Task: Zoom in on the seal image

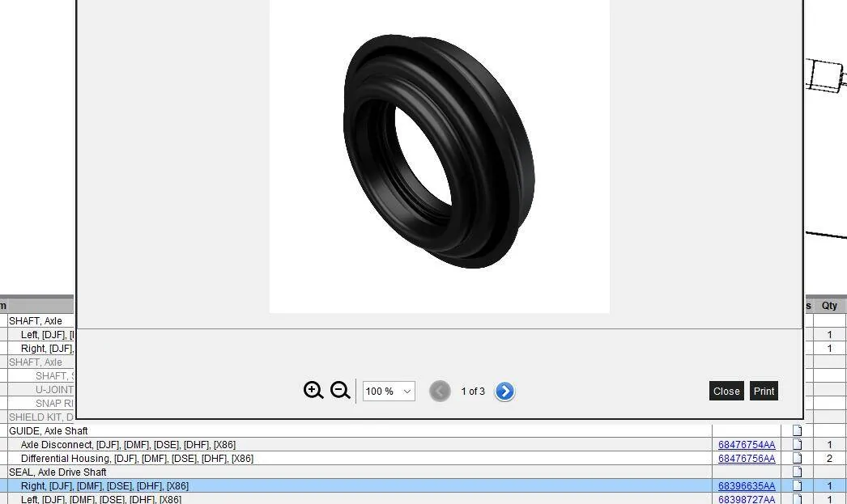Action: coord(313,390)
